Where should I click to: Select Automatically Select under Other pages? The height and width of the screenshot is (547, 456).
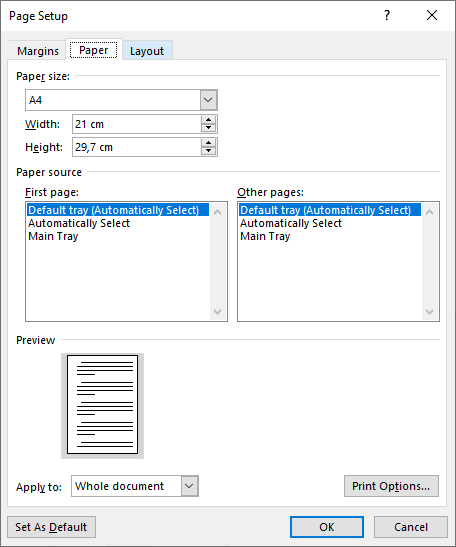click(x=291, y=223)
